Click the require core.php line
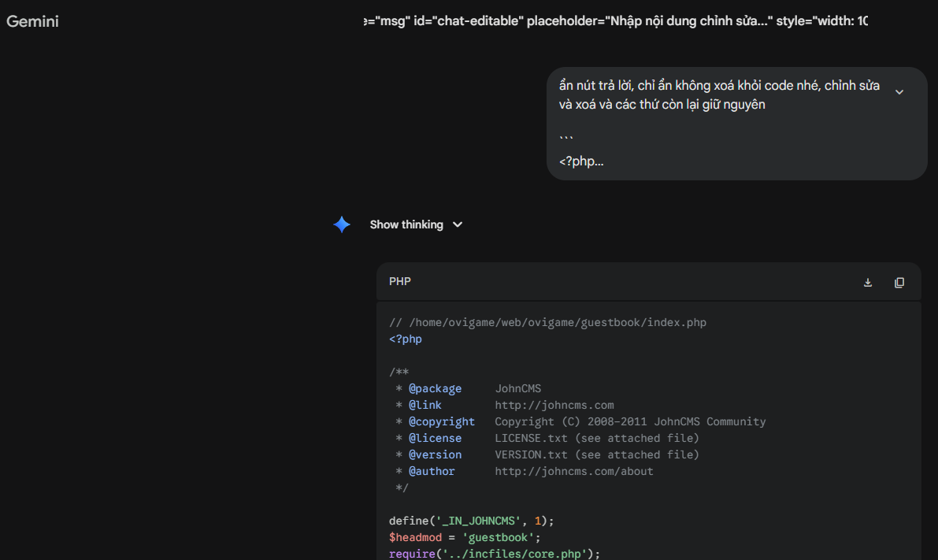Screen dimensions: 938x560 [494, 554]
